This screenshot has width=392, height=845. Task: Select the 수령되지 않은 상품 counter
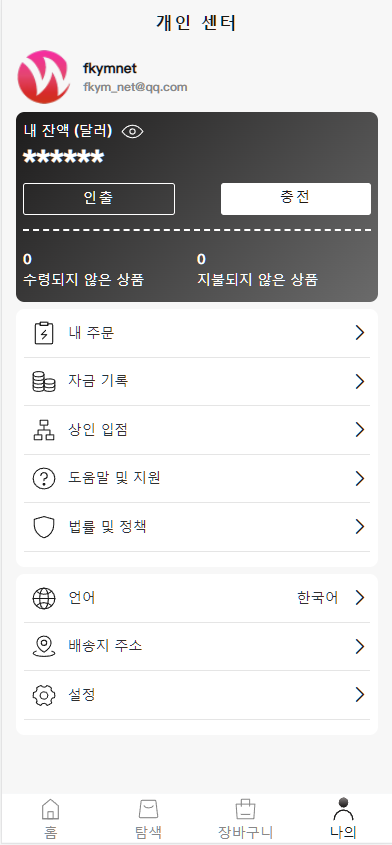84,270
